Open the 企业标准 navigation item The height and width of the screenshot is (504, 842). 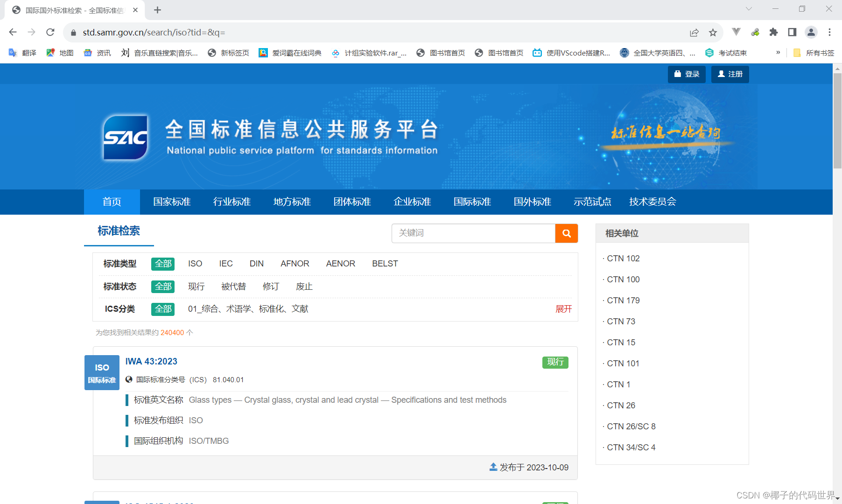pyautogui.click(x=412, y=202)
